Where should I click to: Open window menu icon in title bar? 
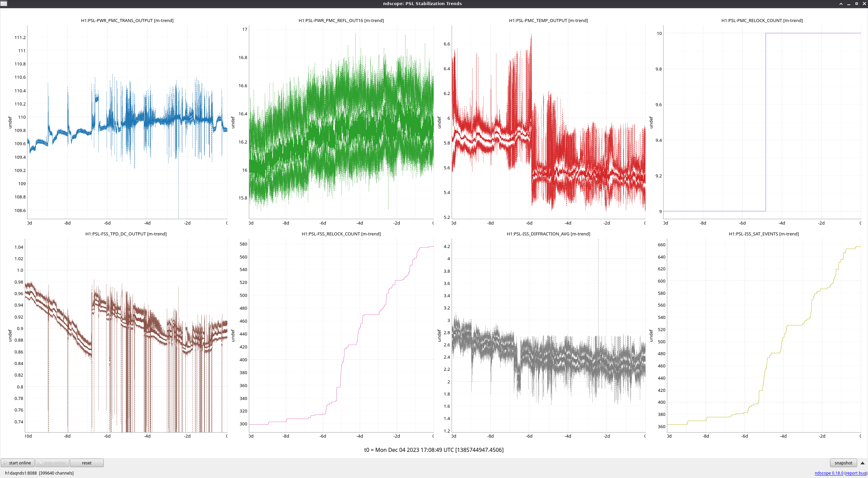click(x=4, y=3)
